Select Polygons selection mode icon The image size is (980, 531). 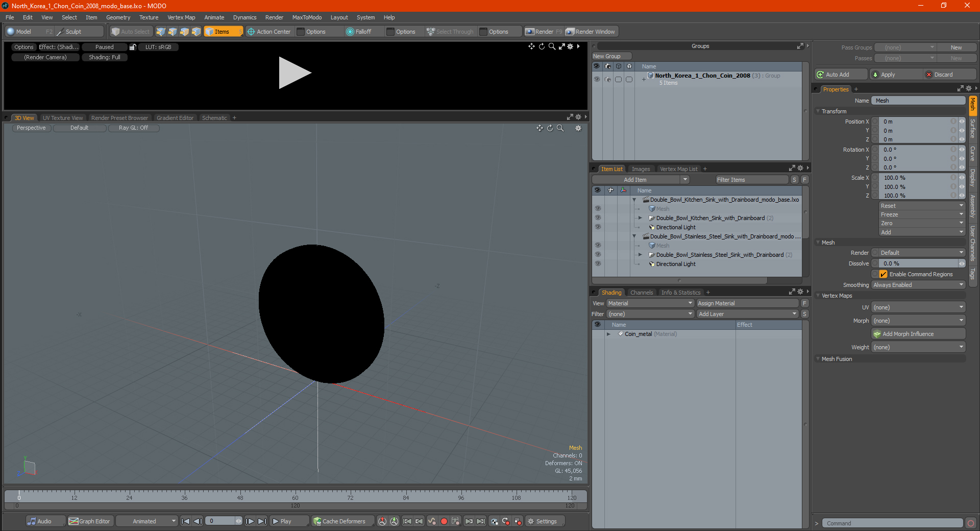click(184, 32)
